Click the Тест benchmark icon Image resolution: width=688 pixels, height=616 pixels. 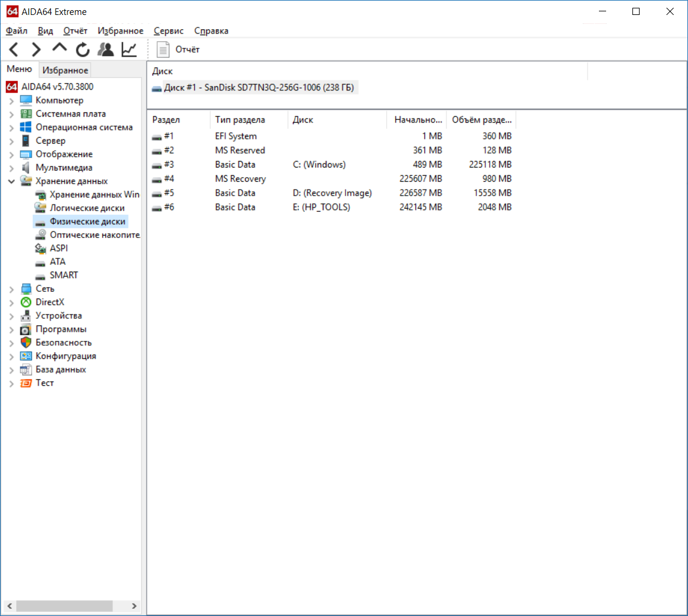click(x=26, y=383)
